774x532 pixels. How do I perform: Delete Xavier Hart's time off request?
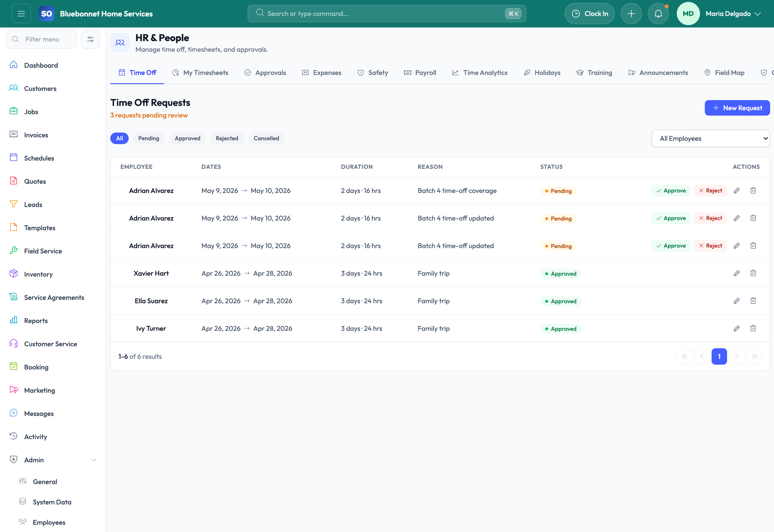(753, 273)
